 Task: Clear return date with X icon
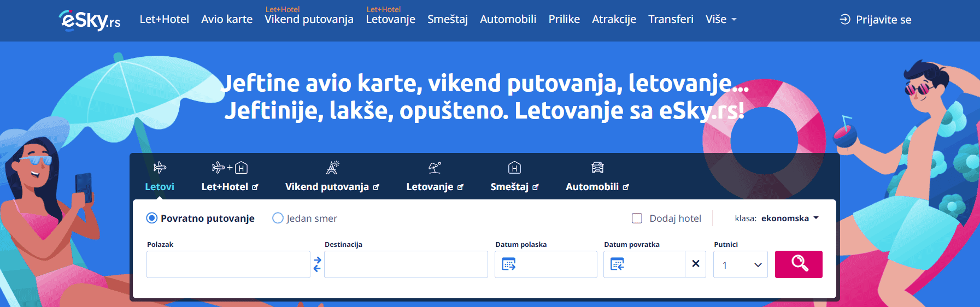pyautogui.click(x=696, y=264)
